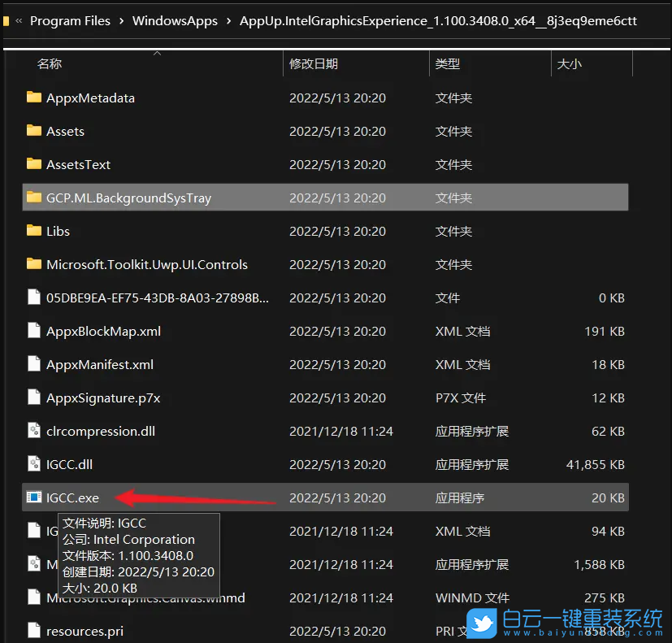This screenshot has height=643, width=672.
Task: Open the Libs folder icon
Action: click(33, 231)
